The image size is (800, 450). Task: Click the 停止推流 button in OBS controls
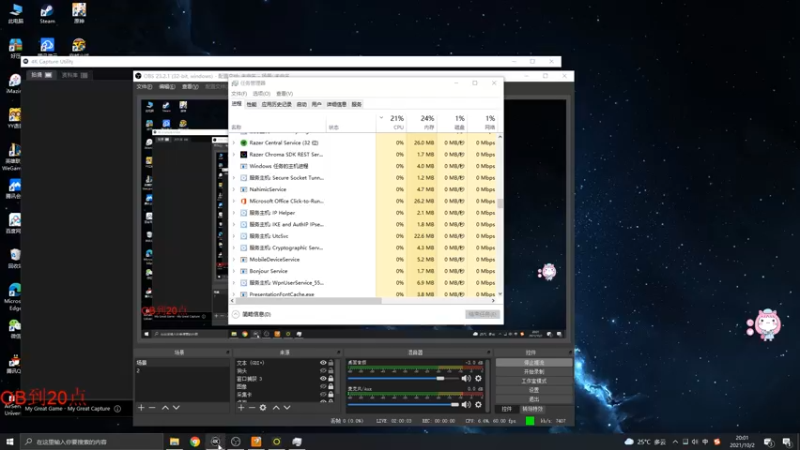pos(534,363)
